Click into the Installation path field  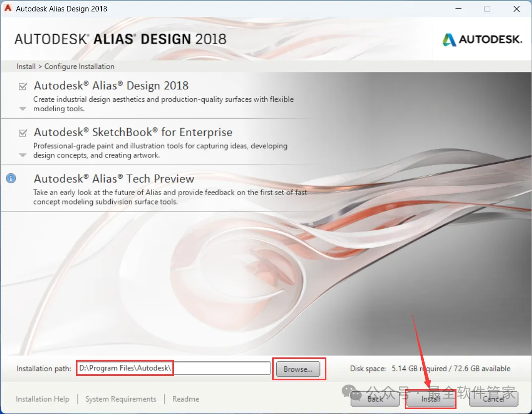coord(173,368)
